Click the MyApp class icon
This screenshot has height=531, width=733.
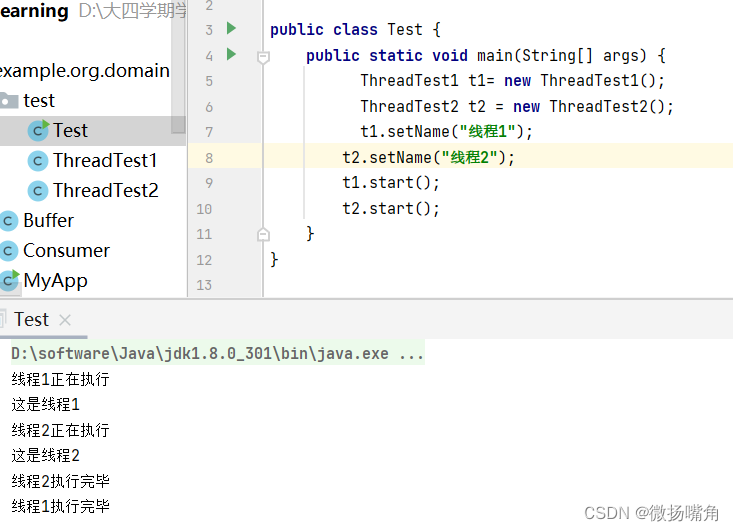(9, 280)
